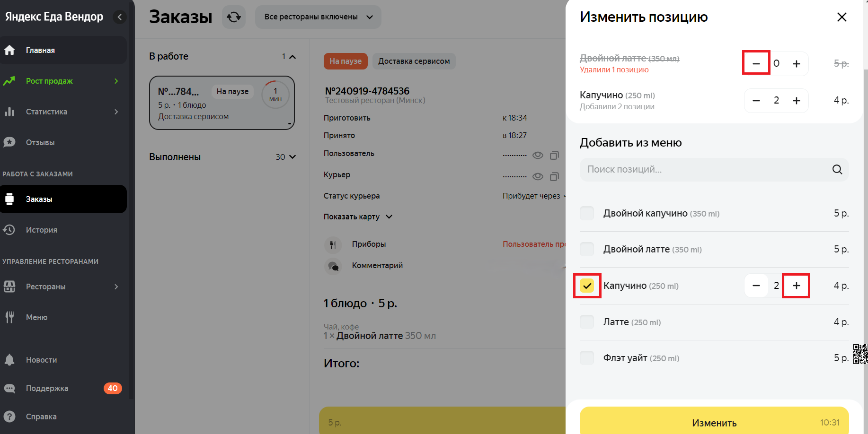Click the Меню fork and knife icon
868x434 pixels.
click(9, 317)
